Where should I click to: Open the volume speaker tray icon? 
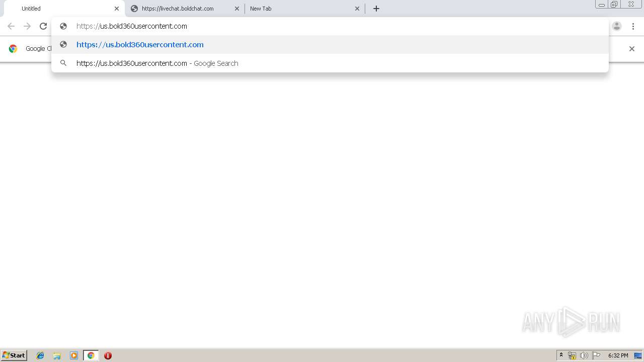[x=584, y=355]
